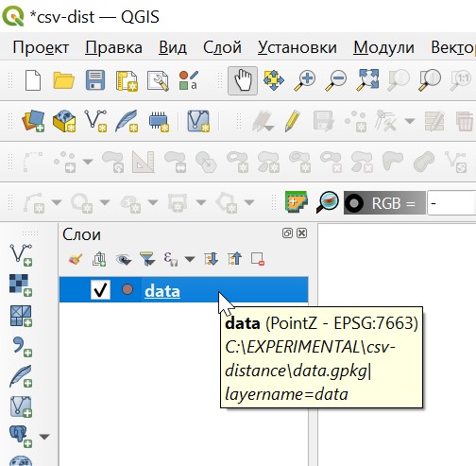Image resolution: width=476 pixels, height=466 pixels.
Task: Select the Pan Map hand tool
Action: pos(243,80)
